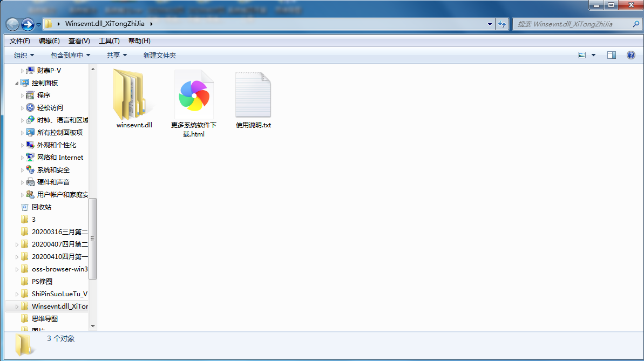Open the 使用说明.txt file icon
644x361 pixels.
[253, 94]
